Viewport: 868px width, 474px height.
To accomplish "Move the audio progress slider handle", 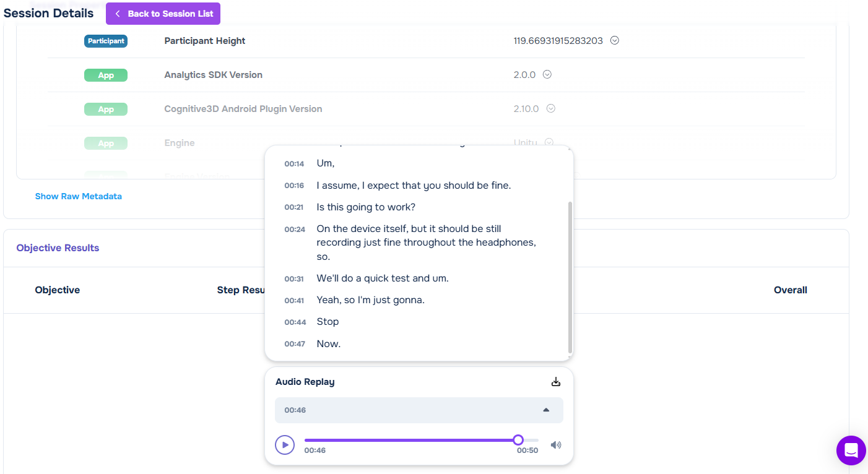I will pyautogui.click(x=518, y=440).
